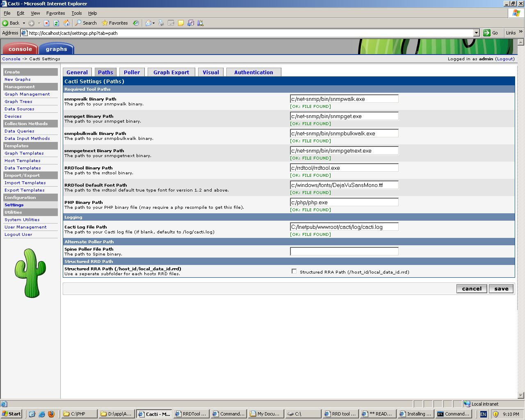Open the Forward history dropdown arrow
The width and height of the screenshot is (525, 420).
(39, 23)
